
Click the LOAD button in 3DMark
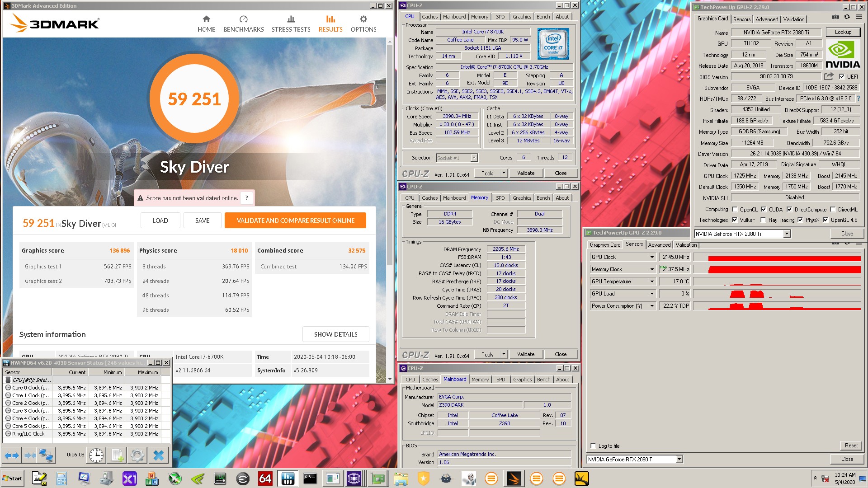[160, 221]
